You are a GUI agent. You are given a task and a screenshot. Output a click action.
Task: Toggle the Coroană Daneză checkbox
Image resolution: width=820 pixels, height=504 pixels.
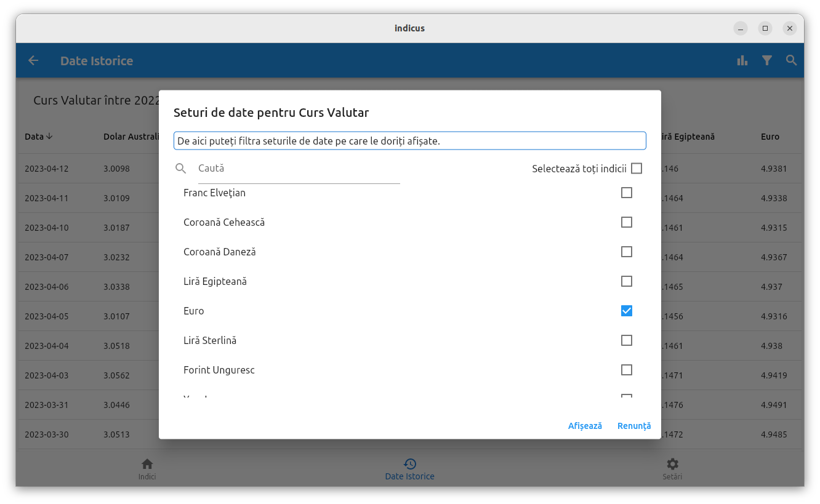pyautogui.click(x=627, y=252)
